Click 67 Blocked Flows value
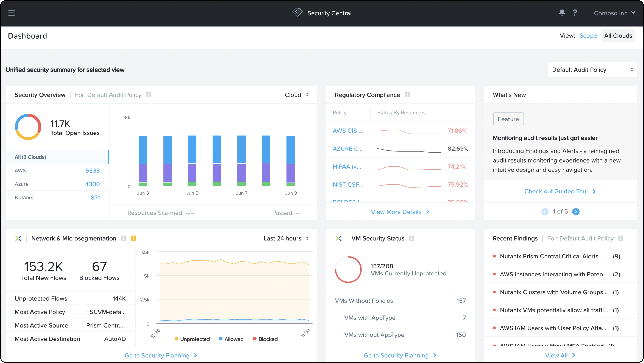Screen dimensions: 644x363 pyautogui.click(x=99, y=266)
